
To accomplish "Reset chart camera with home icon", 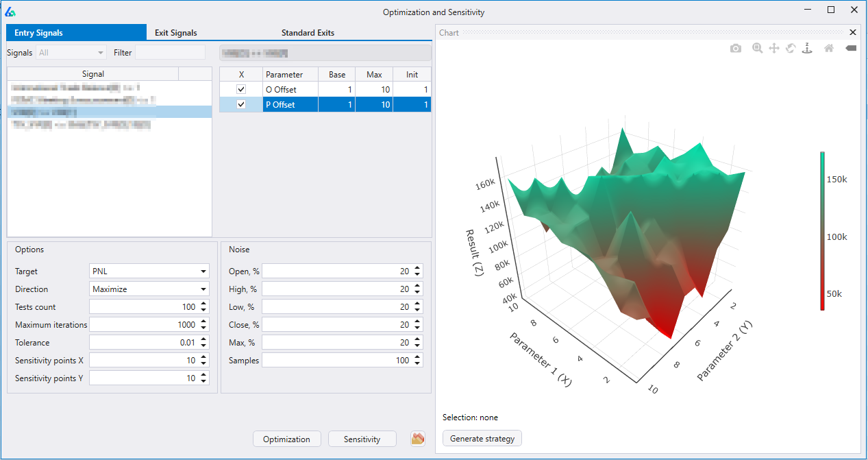I will [x=828, y=49].
